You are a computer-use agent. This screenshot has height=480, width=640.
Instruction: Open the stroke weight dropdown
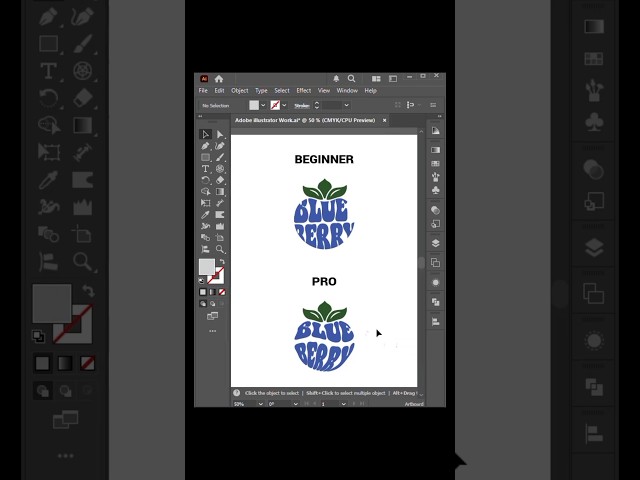[x=347, y=105]
